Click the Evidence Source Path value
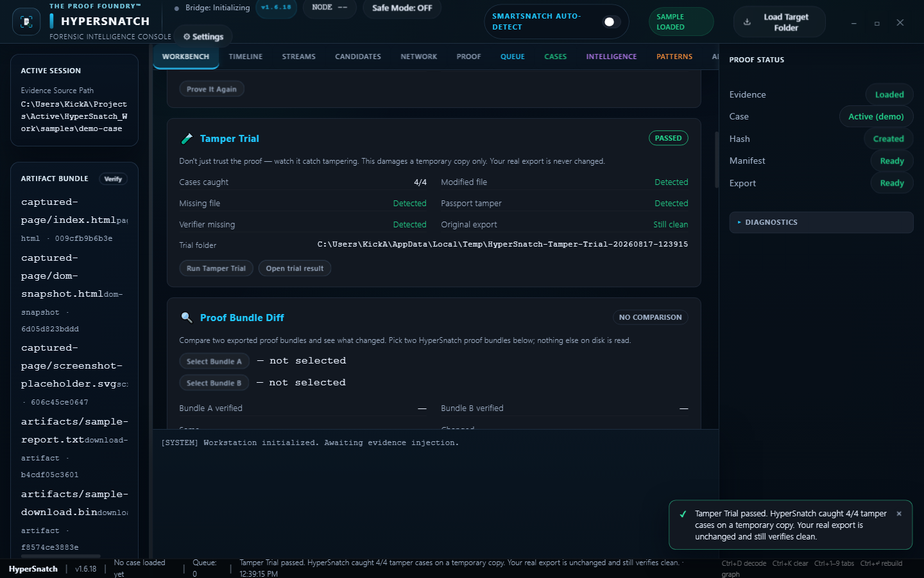The width and height of the screenshot is (924, 578). pos(74,116)
